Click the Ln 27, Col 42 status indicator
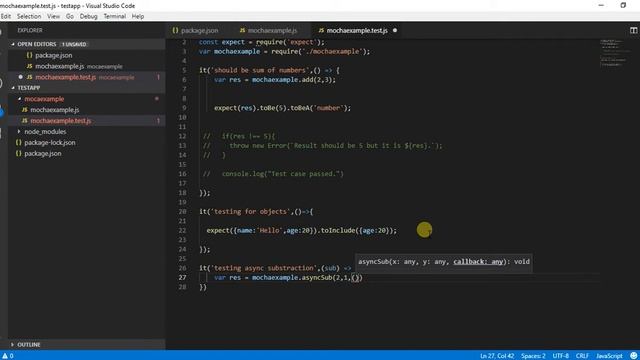 [x=497, y=356]
